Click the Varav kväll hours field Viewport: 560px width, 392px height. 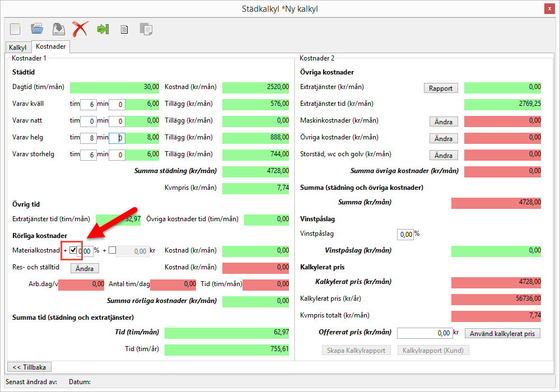[x=88, y=104]
